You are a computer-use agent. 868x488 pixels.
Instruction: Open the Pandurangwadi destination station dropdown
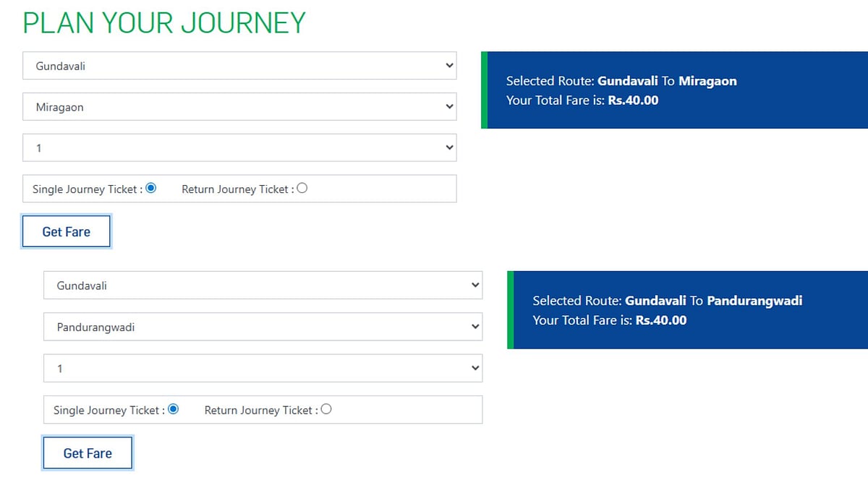coord(263,327)
